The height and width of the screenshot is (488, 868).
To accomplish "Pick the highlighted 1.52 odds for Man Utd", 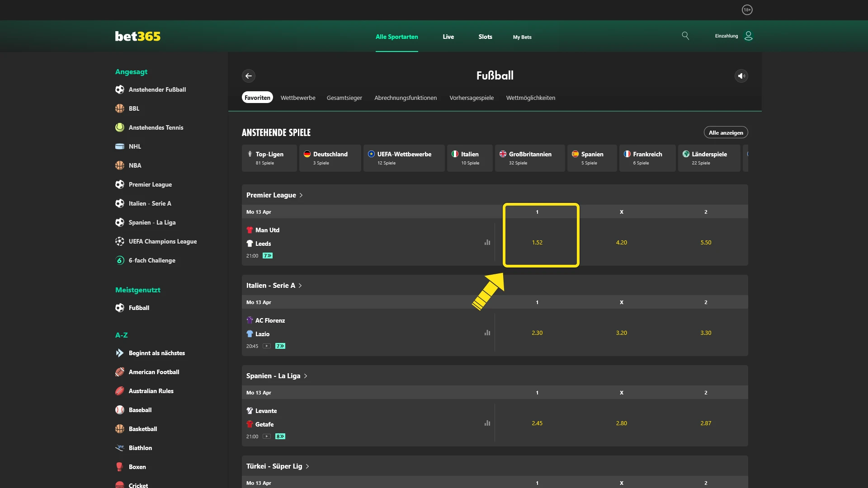I will pyautogui.click(x=537, y=242).
